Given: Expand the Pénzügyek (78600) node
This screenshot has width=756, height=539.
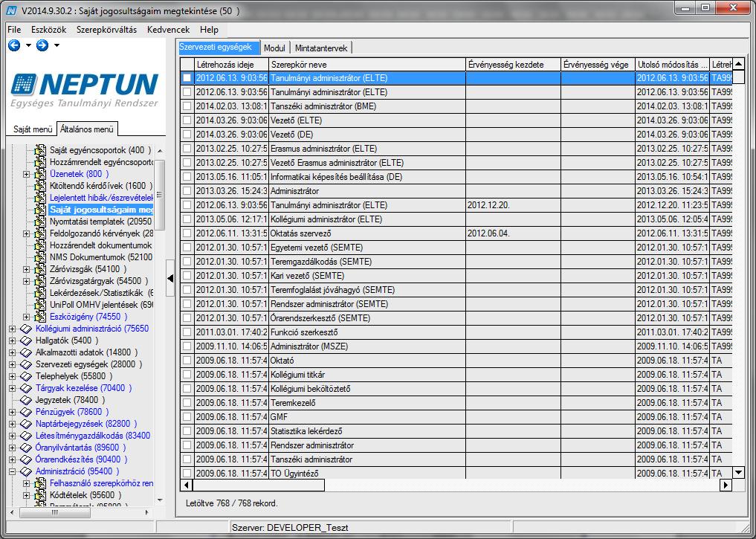Looking at the screenshot, I should pyautogui.click(x=13, y=412).
